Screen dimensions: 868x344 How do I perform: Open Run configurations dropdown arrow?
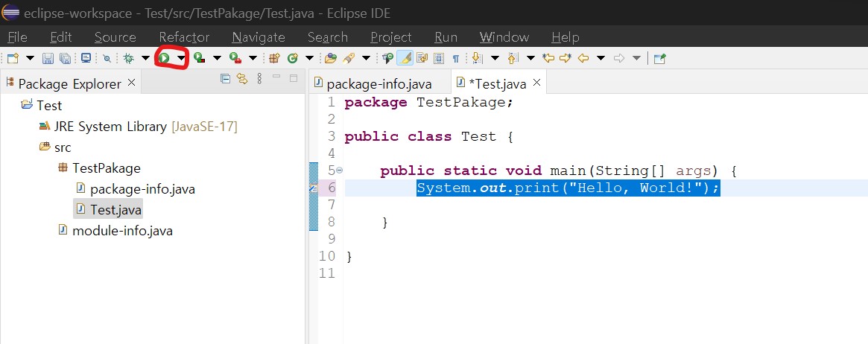181,58
